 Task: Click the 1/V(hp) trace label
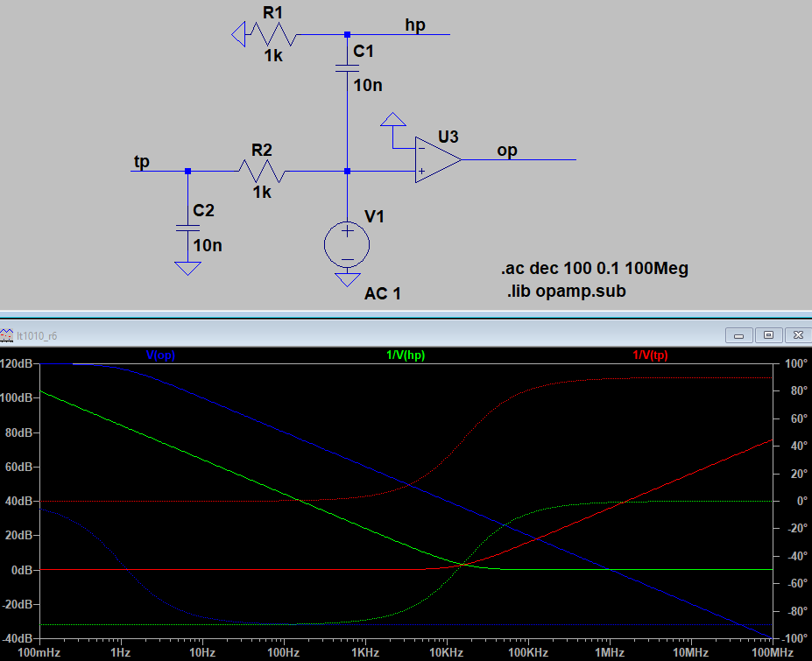pyautogui.click(x=406, y=355)
